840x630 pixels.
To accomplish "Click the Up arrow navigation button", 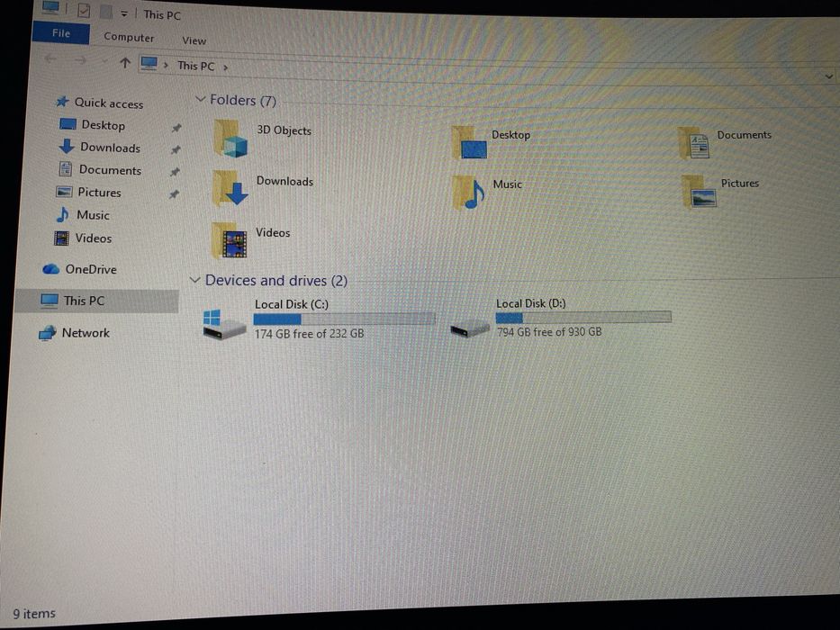I will coord(125,63).
